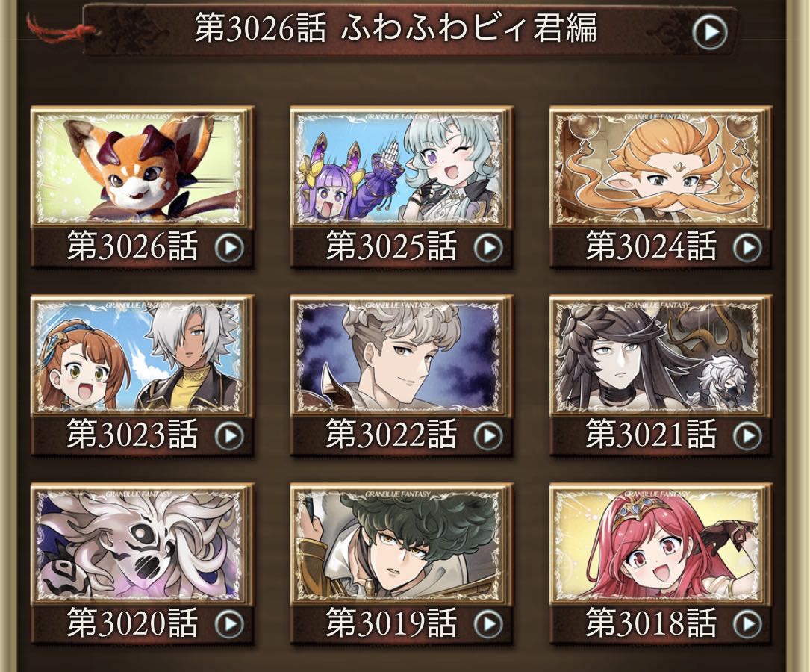Click play icon beside 第3020話 label
This screenshot has height=672, width=810.
coord(229,624)
